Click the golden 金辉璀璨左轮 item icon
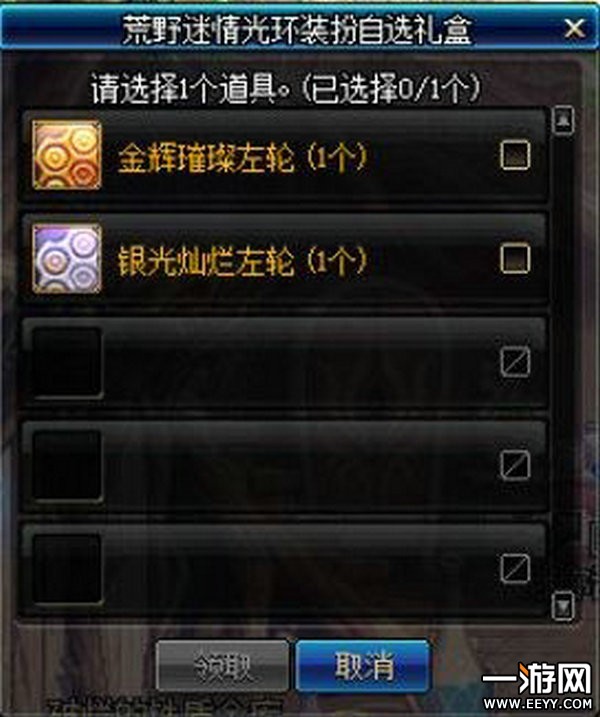 click(x=67, y=155)
